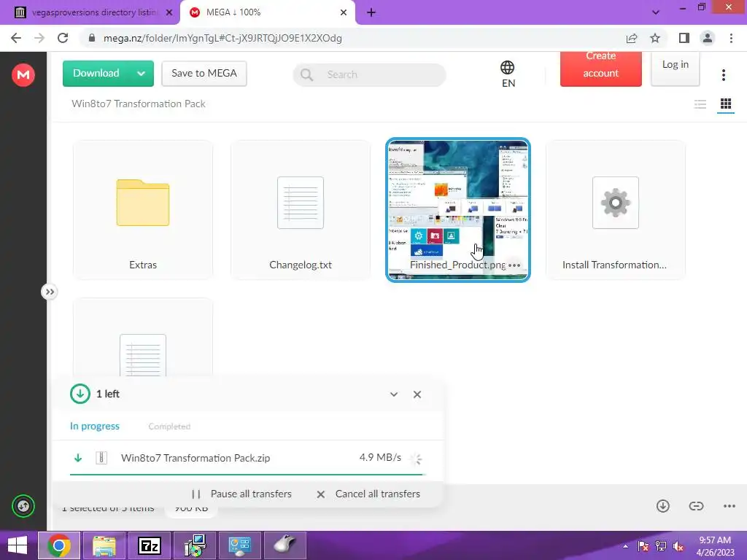Click the Win8to7 Transformation Pack breadcrumb
The height and width of the screenshot is (560, 747).
[138, 104]
